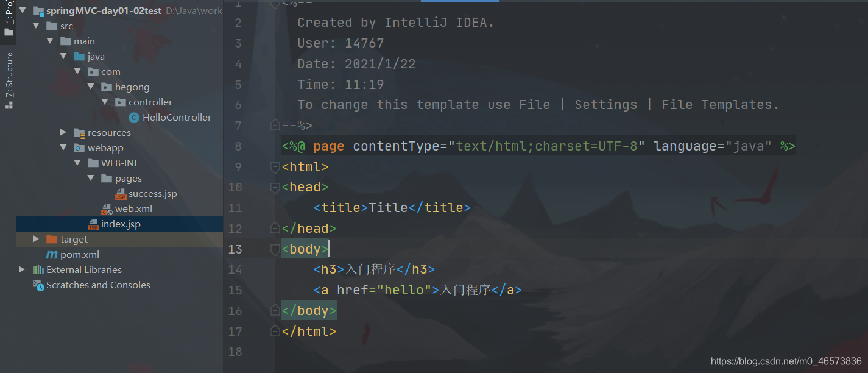The width and height of the screenshot is (868, 373).
Task: Click the blue java source folder icon
Action: (x=79, y=57)
